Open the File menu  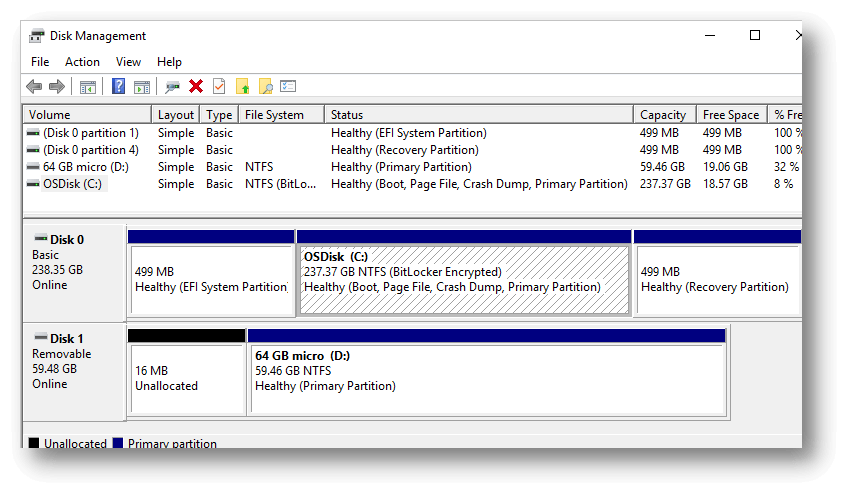click(40, 62)
